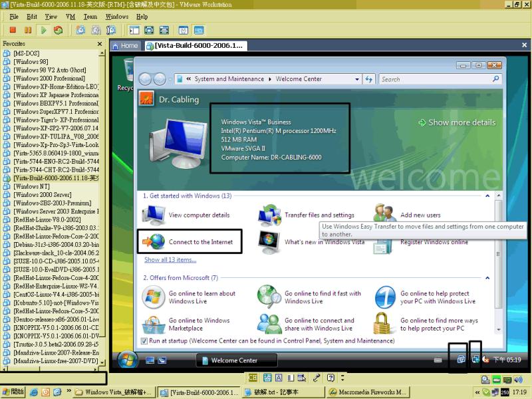Screen dimensions: 532x399
Task: Close the Favorites panel with its X
Action: (100, 44)
